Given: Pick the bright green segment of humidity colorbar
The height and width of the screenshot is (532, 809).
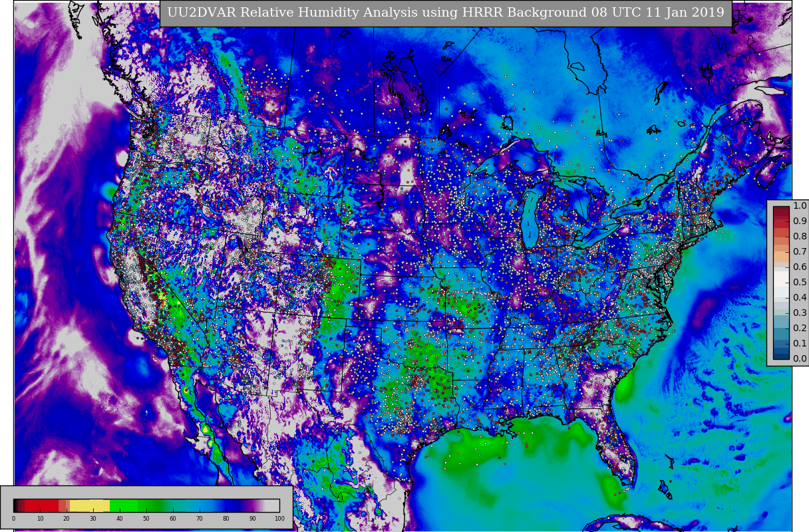Looking at the screenshot, I should (x=124, y=505).
